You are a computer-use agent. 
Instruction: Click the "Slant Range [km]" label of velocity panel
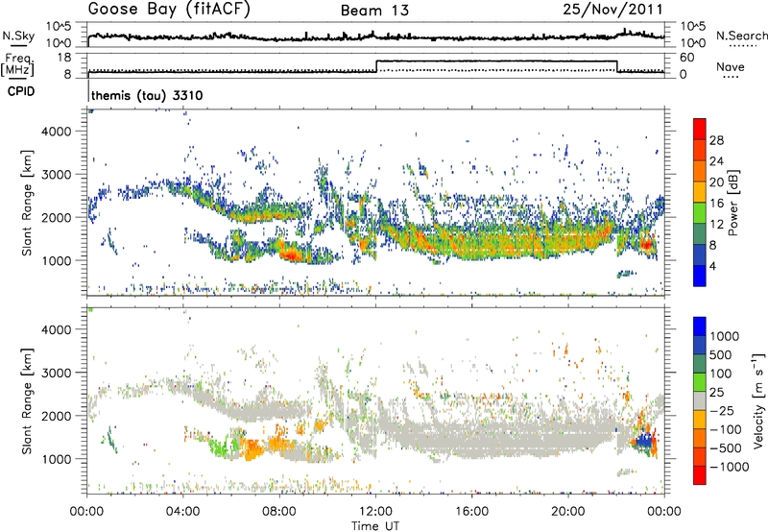click(x=27, y=400)
